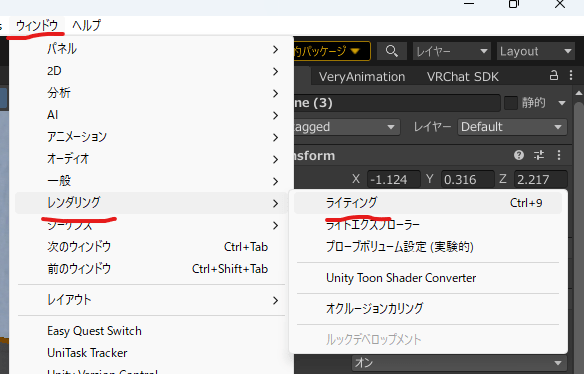584x374 pixels.
Task: Select 次のウィンドウ menu item
Action: [x=151, y=247]
